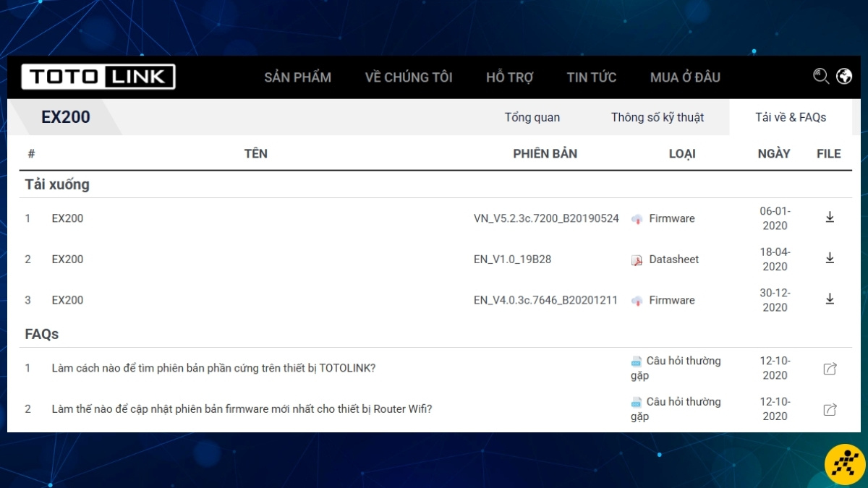Open the TIN TỨC menu
This screenshot has height=488, width=868.
(x=592, y=77)
